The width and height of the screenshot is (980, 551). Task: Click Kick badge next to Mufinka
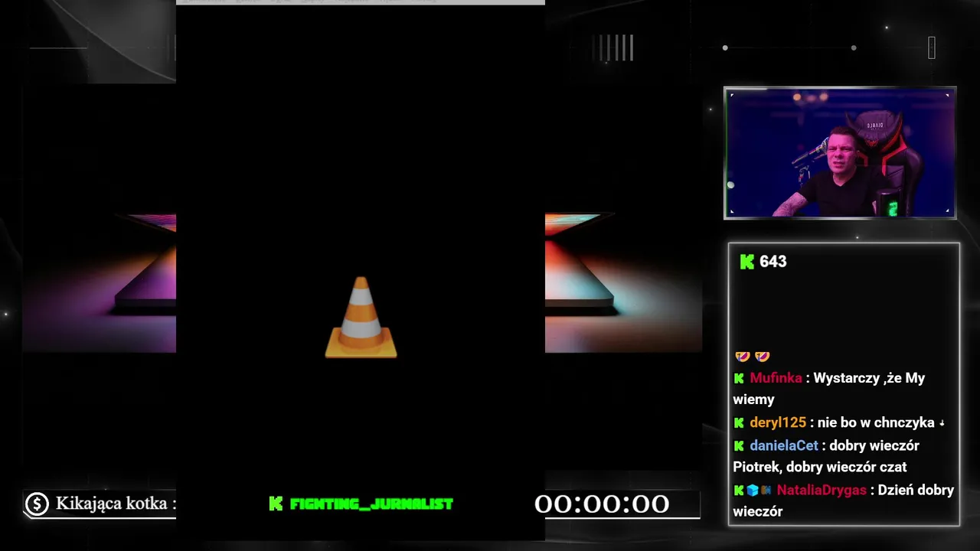[x=739, y=378]
